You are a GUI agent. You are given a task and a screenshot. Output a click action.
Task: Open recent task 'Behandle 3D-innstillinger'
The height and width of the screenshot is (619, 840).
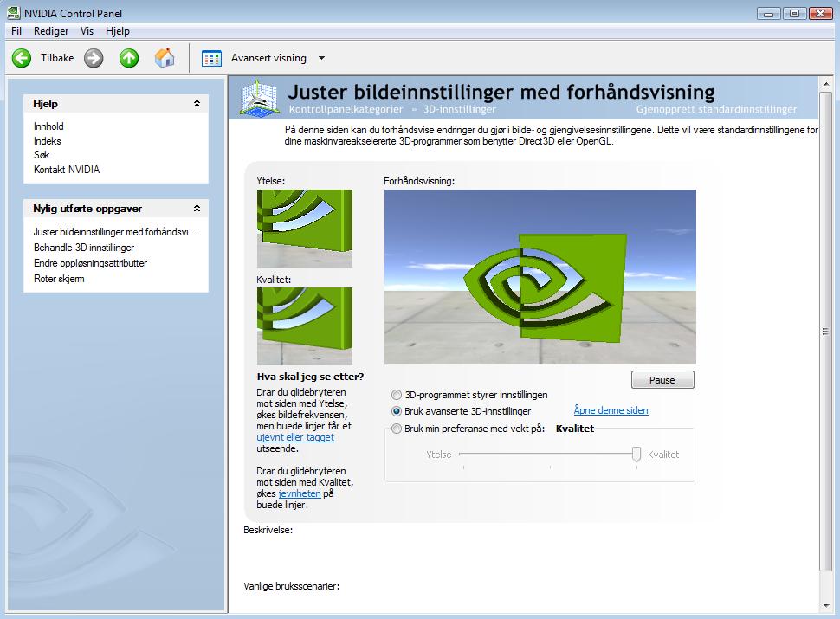pos(84,248)
